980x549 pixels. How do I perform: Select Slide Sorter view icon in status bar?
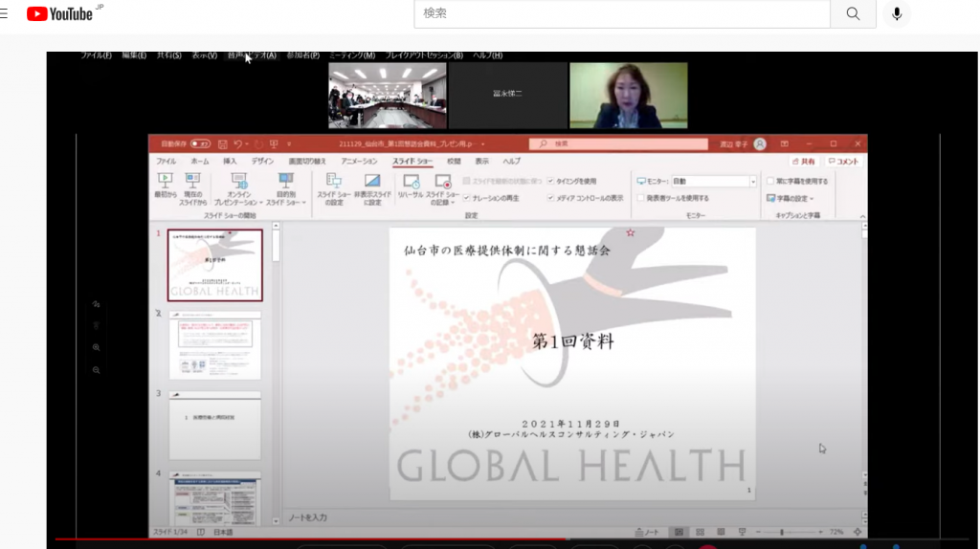[x=700, y=532]
